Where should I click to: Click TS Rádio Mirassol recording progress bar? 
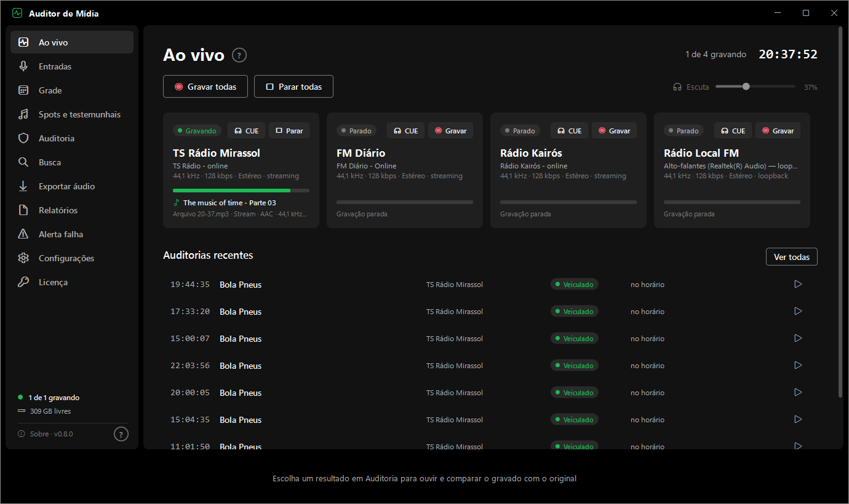pos(241,191)
